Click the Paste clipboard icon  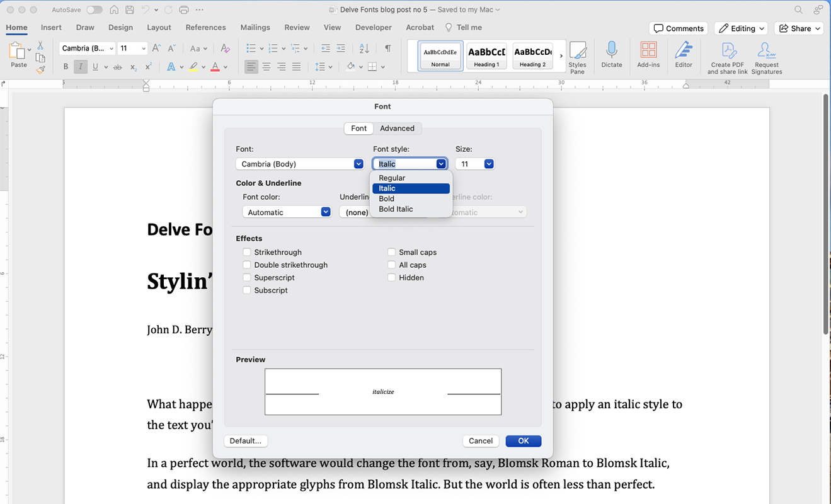pyautogui.click(x=18, y=52)
